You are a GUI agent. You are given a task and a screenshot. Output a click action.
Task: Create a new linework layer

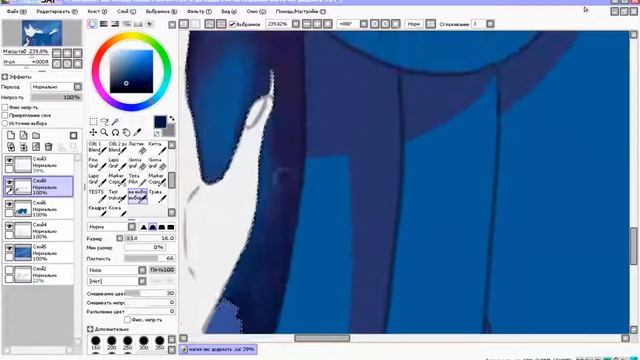tap(23, 136)
